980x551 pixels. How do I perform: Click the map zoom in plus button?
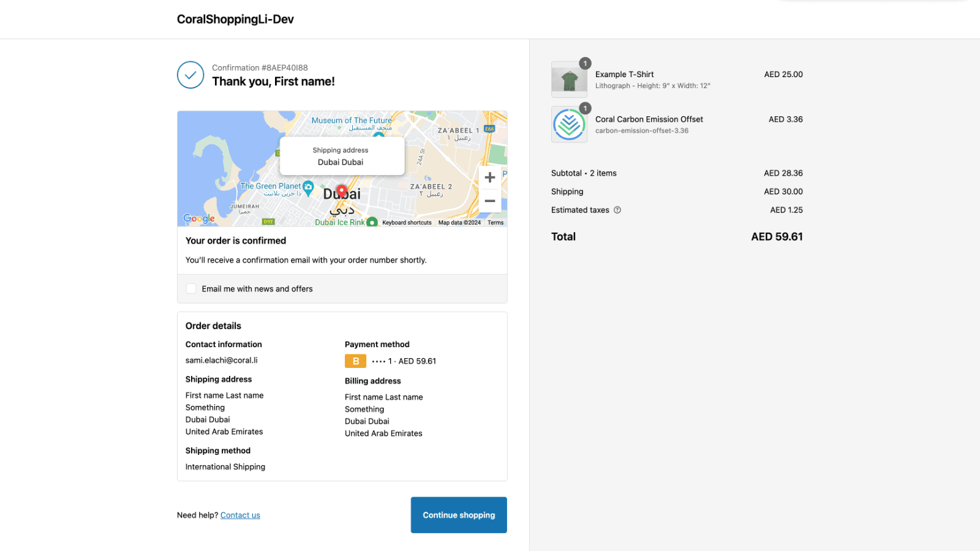tap(489, 178)
